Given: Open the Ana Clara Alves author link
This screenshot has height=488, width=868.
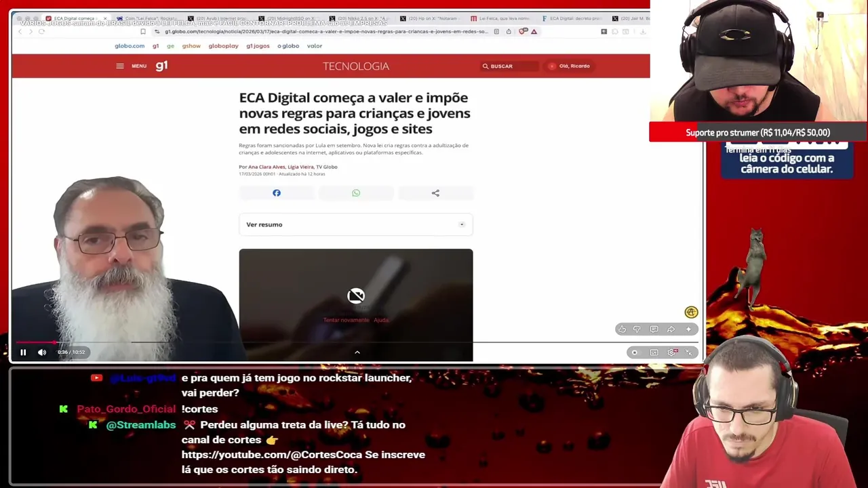Looking at the screenshot, I should 267,167.
